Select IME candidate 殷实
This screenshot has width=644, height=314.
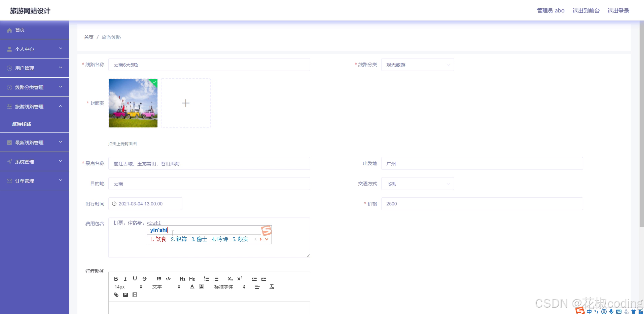point(240,239)
